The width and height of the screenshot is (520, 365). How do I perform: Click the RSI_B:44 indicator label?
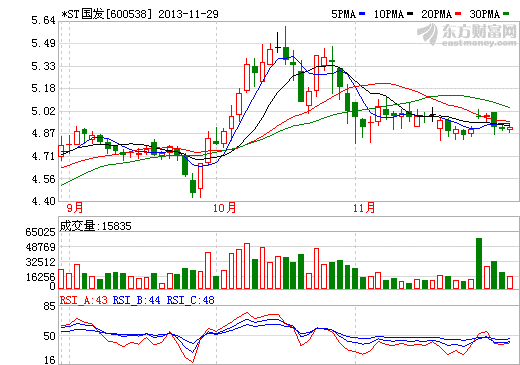[136, 300]
